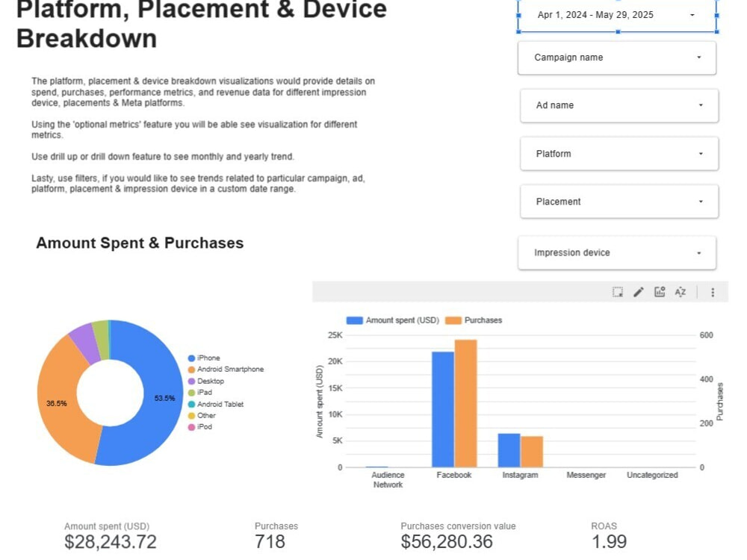Click the 36.5% Android donut slice
747x560 pixels.
[56, 403]
